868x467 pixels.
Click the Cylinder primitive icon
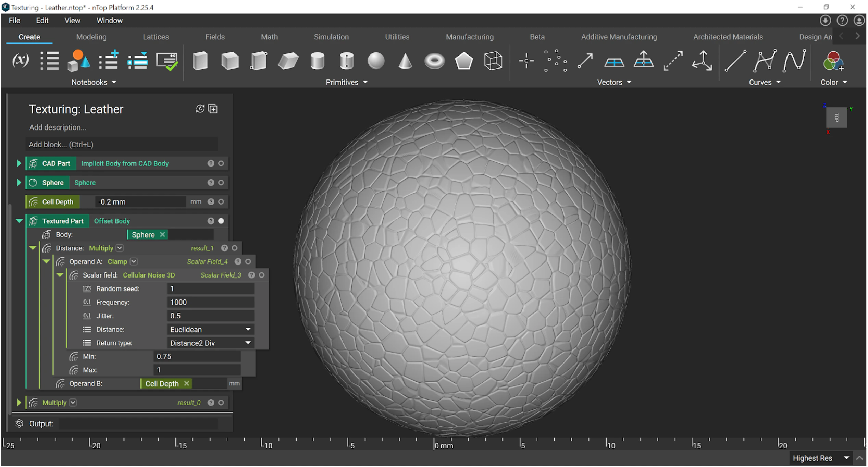[x=317, y=61]
